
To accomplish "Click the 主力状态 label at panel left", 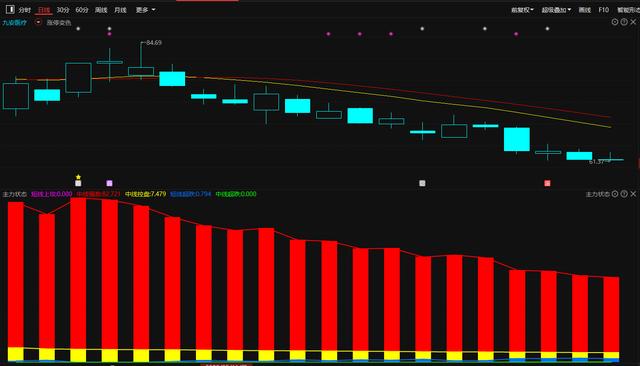I will pyautogui.click(x=15, y=194).
